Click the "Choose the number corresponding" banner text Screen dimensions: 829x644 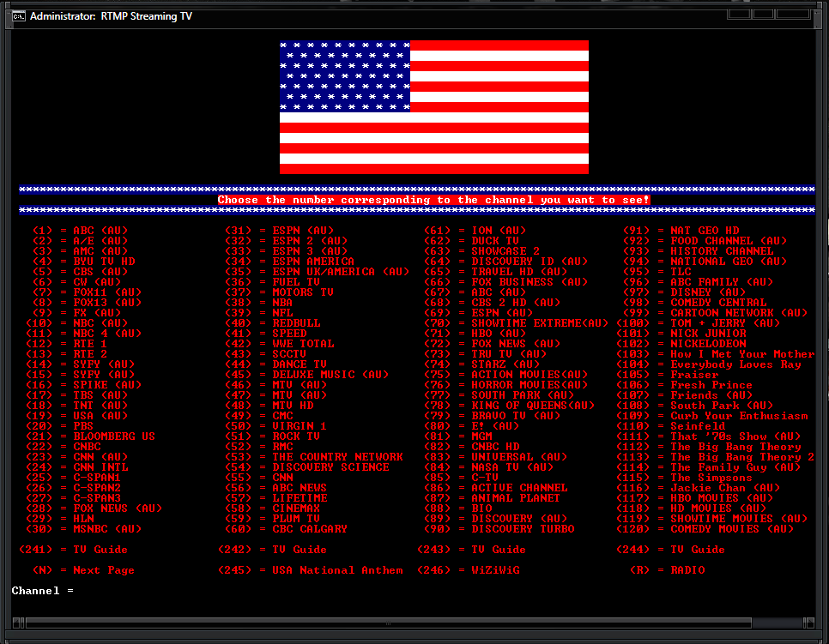pyautogui.click(x=433, y=200)
